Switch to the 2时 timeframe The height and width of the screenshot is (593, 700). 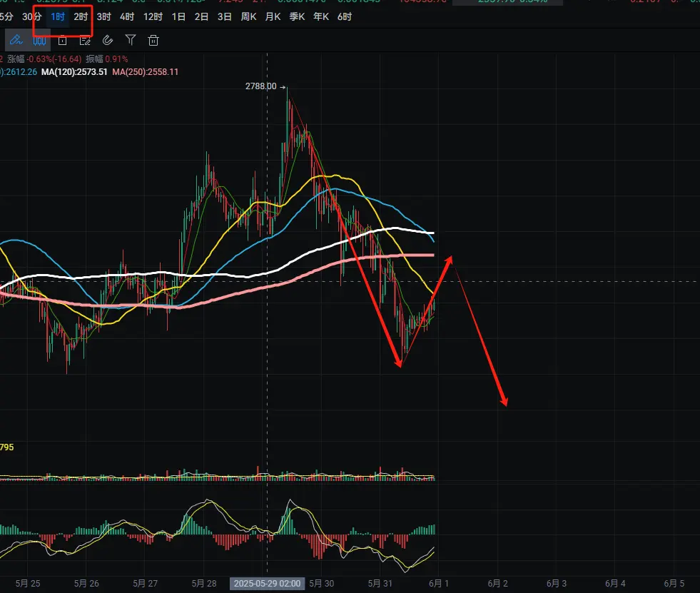click(81, 17)
